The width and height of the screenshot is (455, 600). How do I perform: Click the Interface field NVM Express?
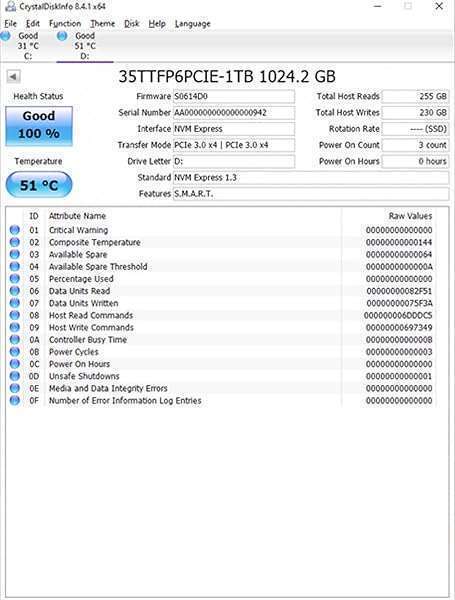tap(234, 129)
